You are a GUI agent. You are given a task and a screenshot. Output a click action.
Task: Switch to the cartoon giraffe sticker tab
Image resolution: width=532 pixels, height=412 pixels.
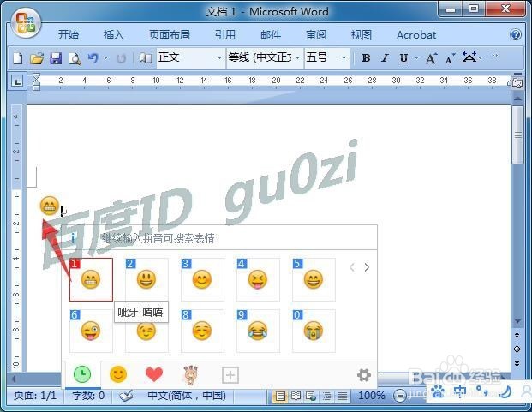[191, 375]
